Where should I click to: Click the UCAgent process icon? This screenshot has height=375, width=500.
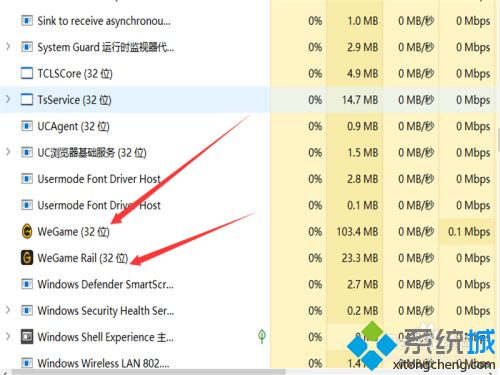click(27, 126)
